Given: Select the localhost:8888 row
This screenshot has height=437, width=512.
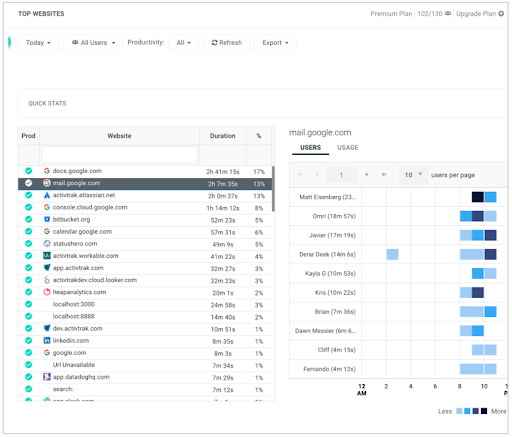Looking at the screenshot, I should (x=145, y=316).
